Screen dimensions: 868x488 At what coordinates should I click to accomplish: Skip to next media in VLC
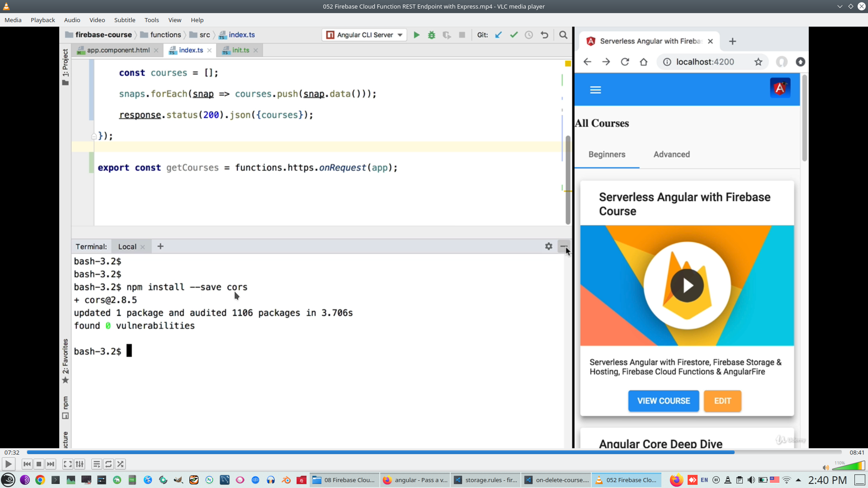tap(51, 464)
